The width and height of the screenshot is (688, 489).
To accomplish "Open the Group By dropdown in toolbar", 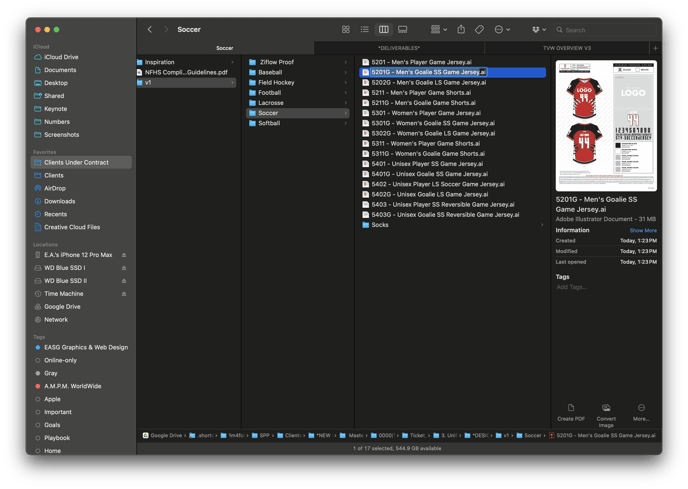I will (x=438, y=30).
